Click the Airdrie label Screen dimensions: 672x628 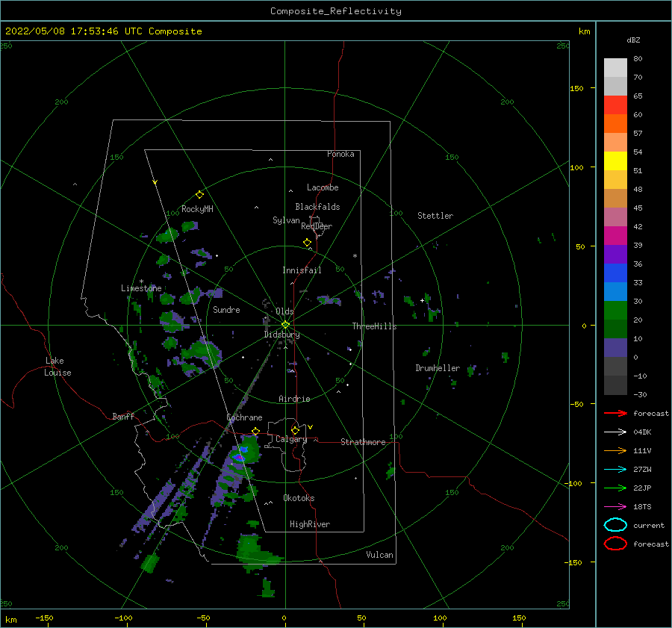294,399
